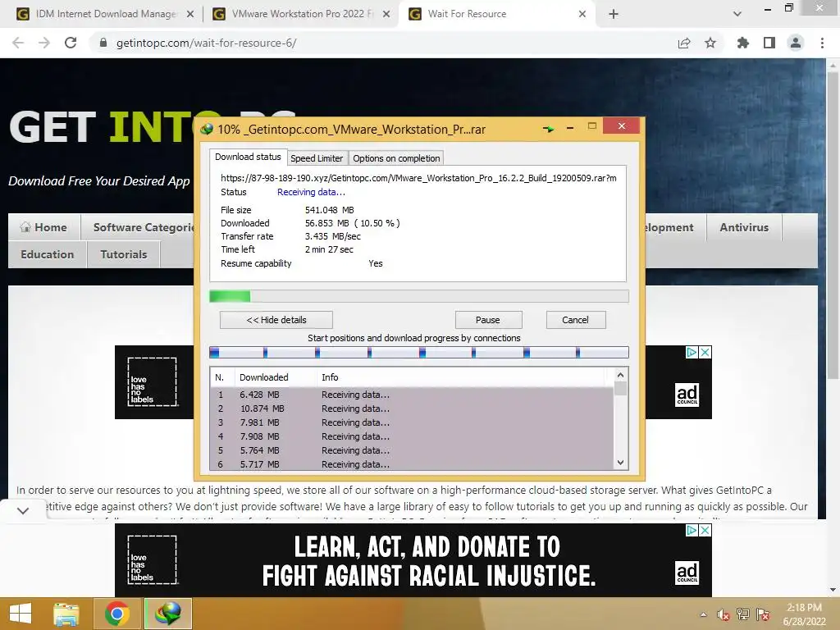Image resolution: width=840 pixels, height=630 pixels.
Task: Open the Education menu item
Action: click(x=47, y=254)
